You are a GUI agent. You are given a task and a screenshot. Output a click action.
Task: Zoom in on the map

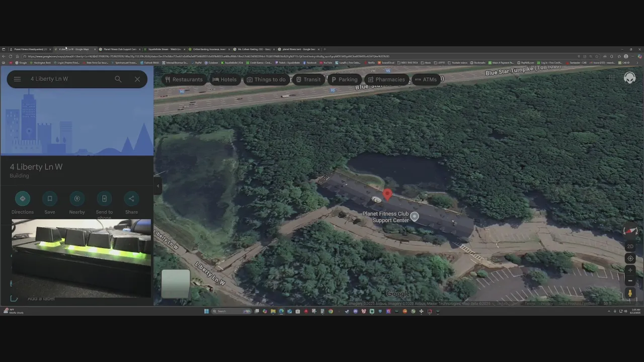tap(630, 270)
